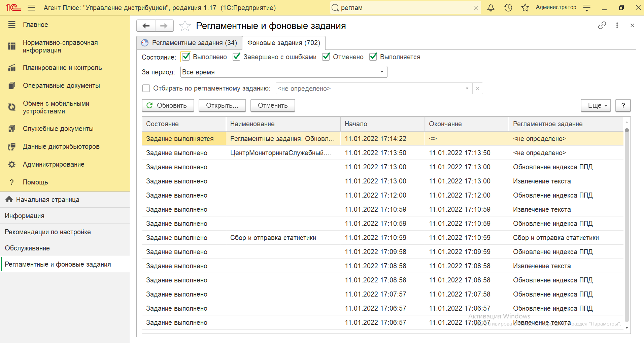This screenshot has width=644, height=343.
Task: Enable Отбирать по регламентному заданию checkbox
Action: [146, 88]
